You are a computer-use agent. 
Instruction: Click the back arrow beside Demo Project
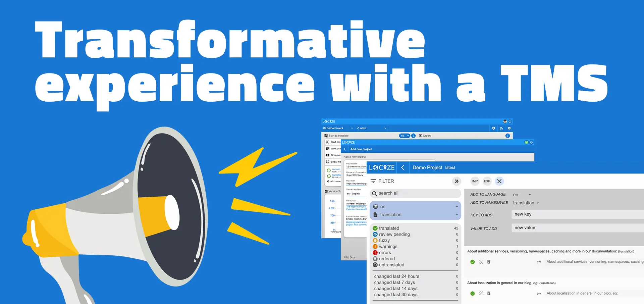coord(403,167)
